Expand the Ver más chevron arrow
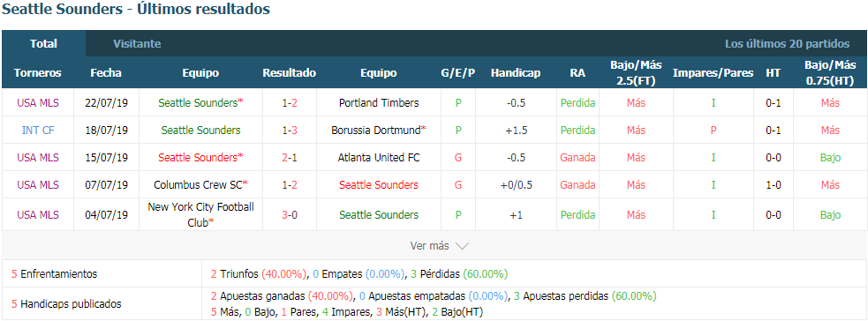 462,246
